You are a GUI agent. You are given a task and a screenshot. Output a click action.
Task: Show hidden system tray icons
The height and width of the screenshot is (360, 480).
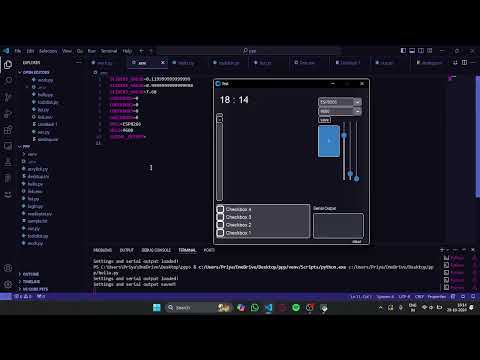point(381,307)
